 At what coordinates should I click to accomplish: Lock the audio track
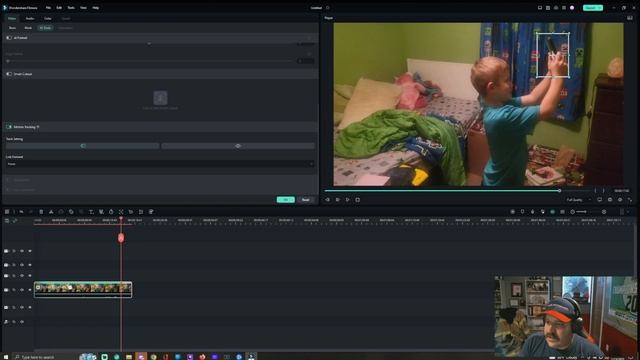[x=14, y=322]
